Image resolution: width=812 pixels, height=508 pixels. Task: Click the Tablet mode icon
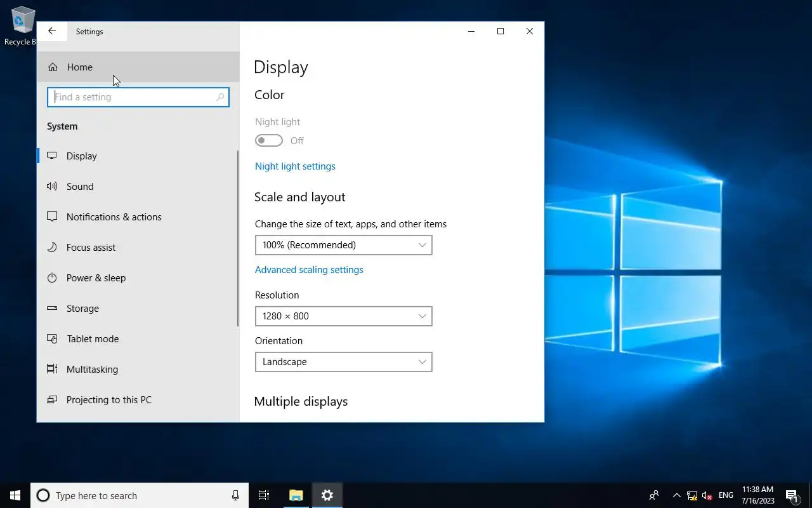click(x=52, y=338)
